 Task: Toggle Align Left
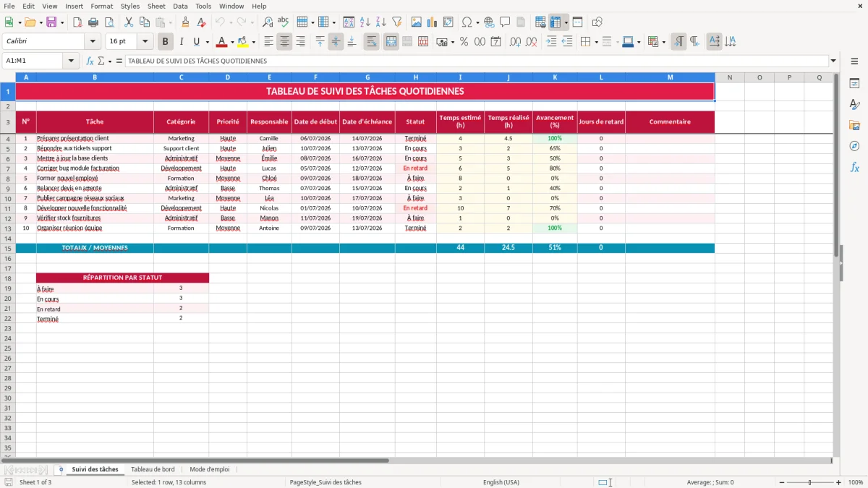[268, 42]
